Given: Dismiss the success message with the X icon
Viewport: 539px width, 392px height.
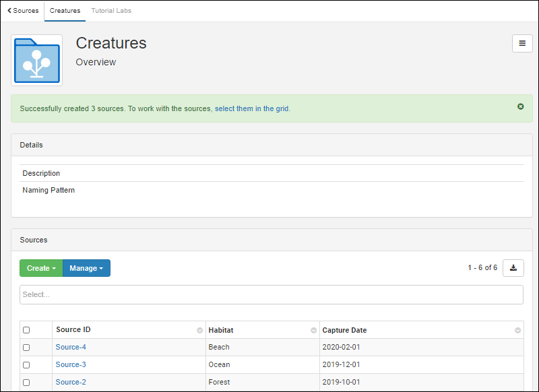Looking at the screenshot, I should [x=521, y=106].
